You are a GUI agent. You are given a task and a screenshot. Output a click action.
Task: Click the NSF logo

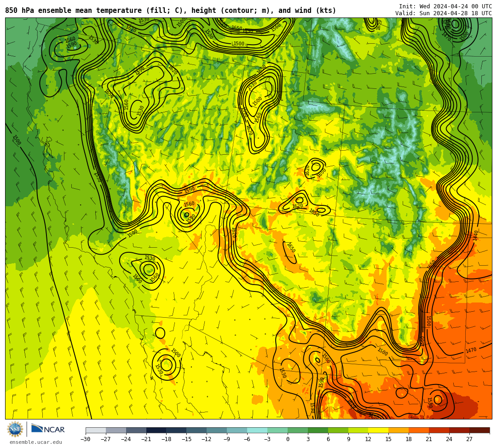(x=15, y=430)
